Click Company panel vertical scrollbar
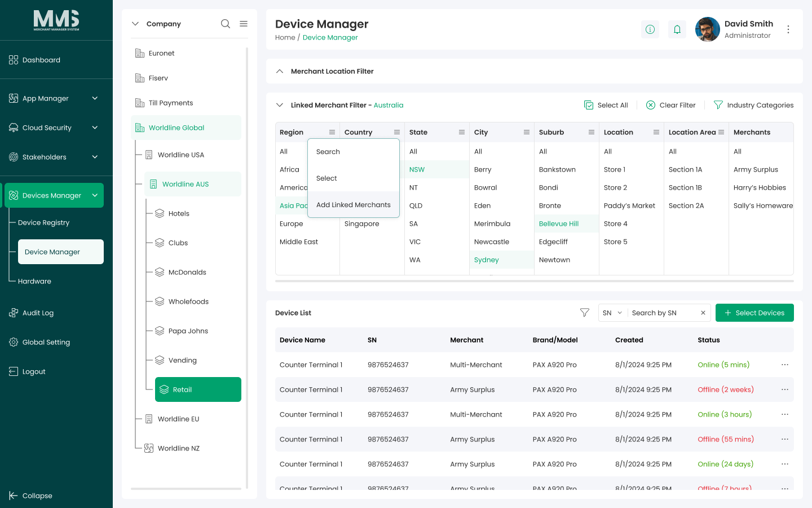The width and height of the screenshot is (812, 508). [x=247, y=268]
